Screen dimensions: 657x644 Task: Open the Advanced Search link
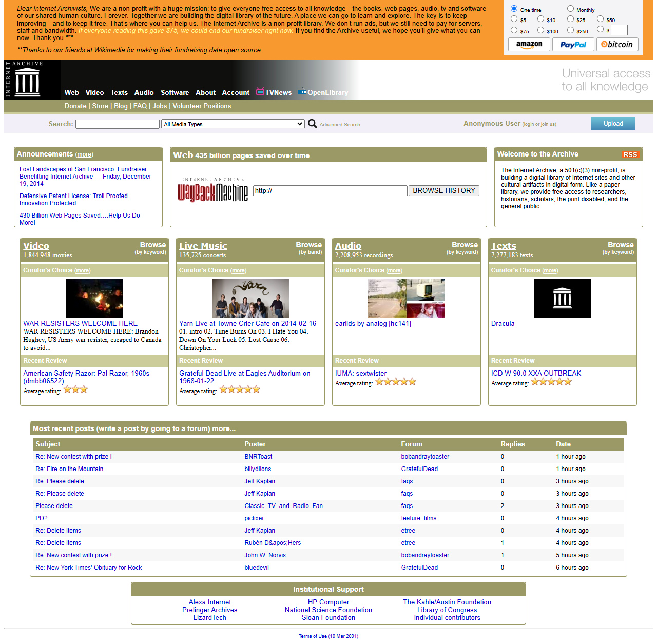(x=340, y=125)
